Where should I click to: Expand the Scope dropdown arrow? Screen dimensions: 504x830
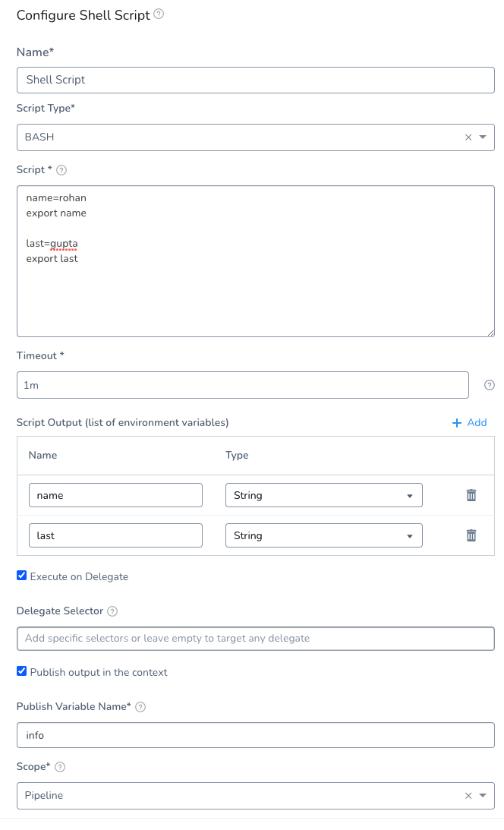[482, 796]
